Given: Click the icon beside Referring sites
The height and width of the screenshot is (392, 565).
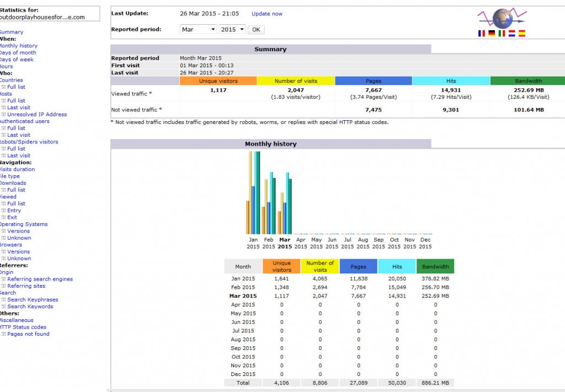Looking at the screenshot, I should [x=3, y=286].
